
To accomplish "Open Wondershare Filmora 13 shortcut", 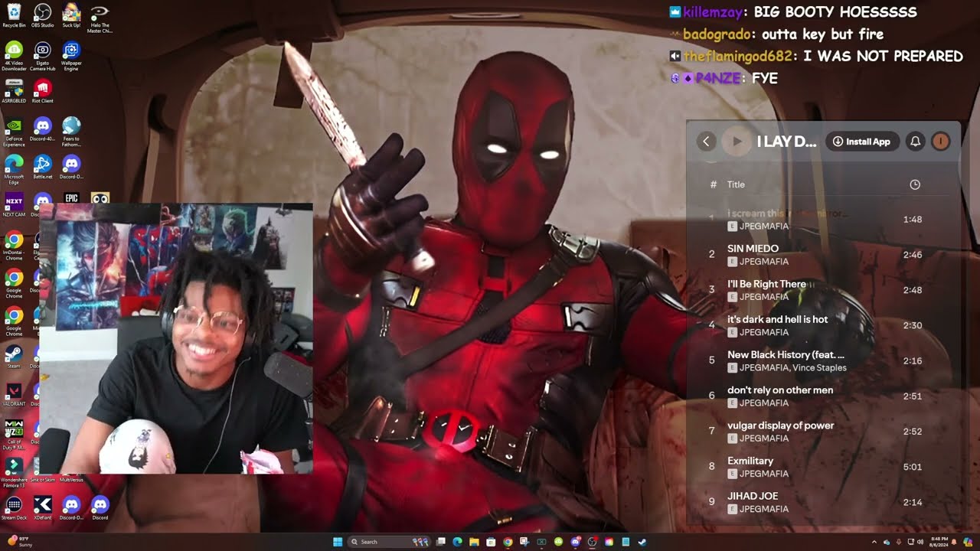I will 14,472.
